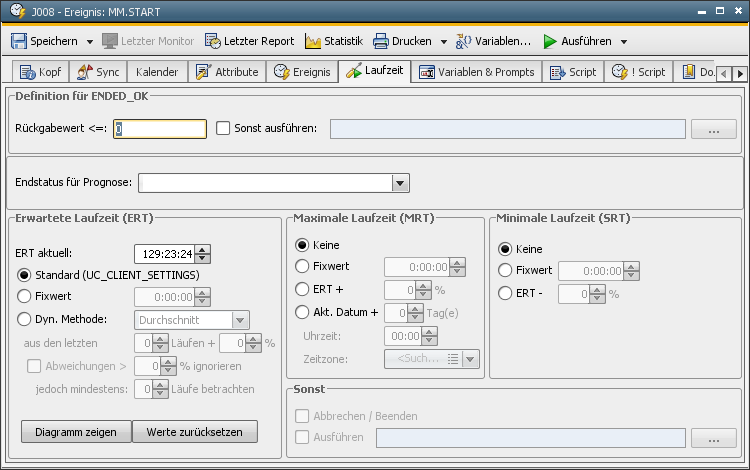The height and width of the screenshot is (470, 750).
Task: Click the Drucken printer icon
Action: coord(381,41)
